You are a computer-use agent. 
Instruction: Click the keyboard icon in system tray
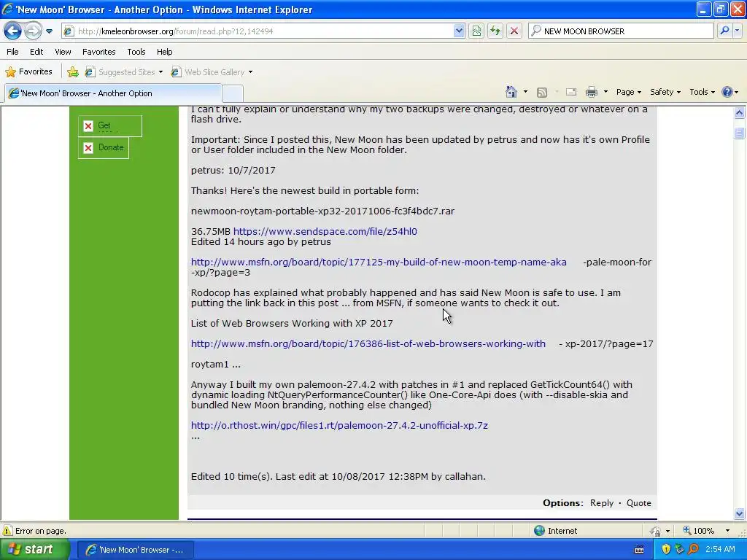click(639, 550)
